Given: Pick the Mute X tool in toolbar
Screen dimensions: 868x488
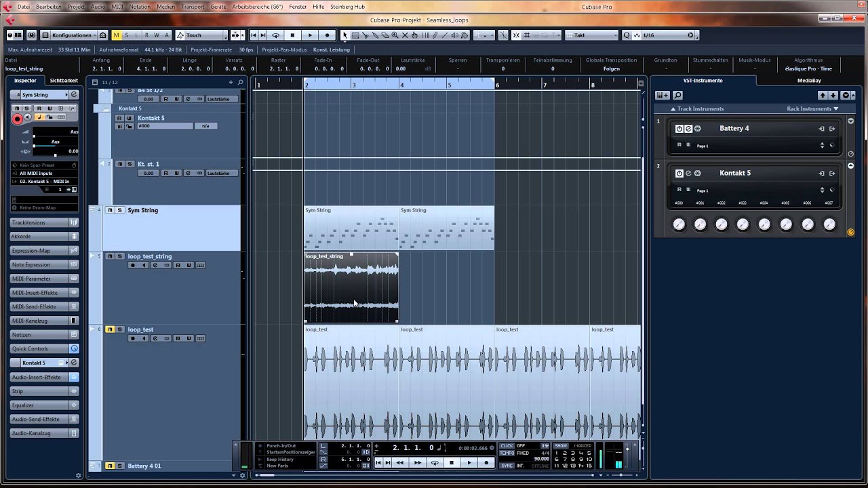Looking at the screenshot, I should 406,35.
